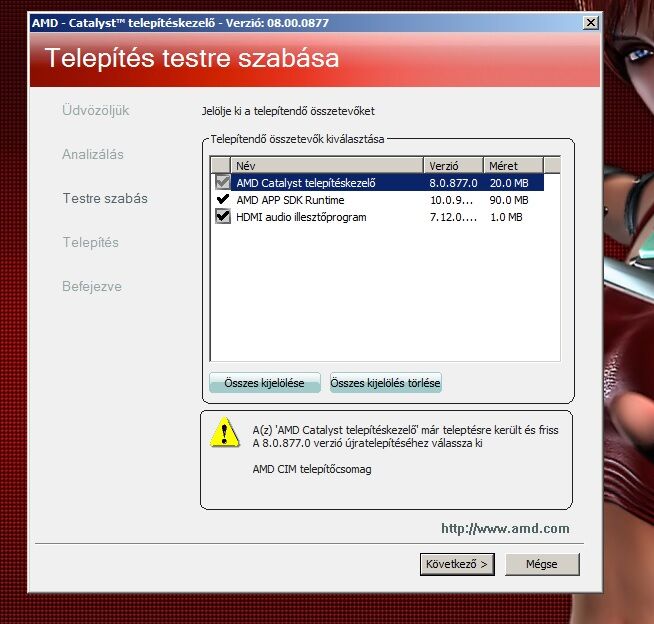The image size is (654, 624).
Task: Click the Testre szabás step
Action: click(x=105, y=198)
